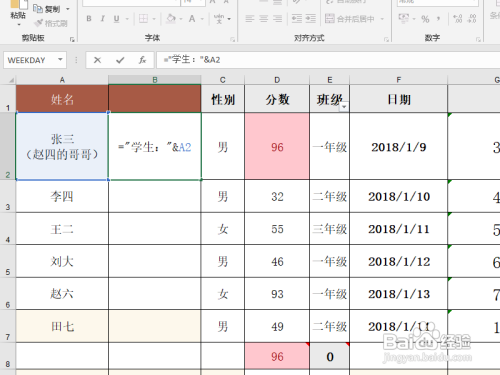Image resolution: width=500 pixels, height=375 pixels.
Task: Select the cell with 王二
Action: click(62, 229)
